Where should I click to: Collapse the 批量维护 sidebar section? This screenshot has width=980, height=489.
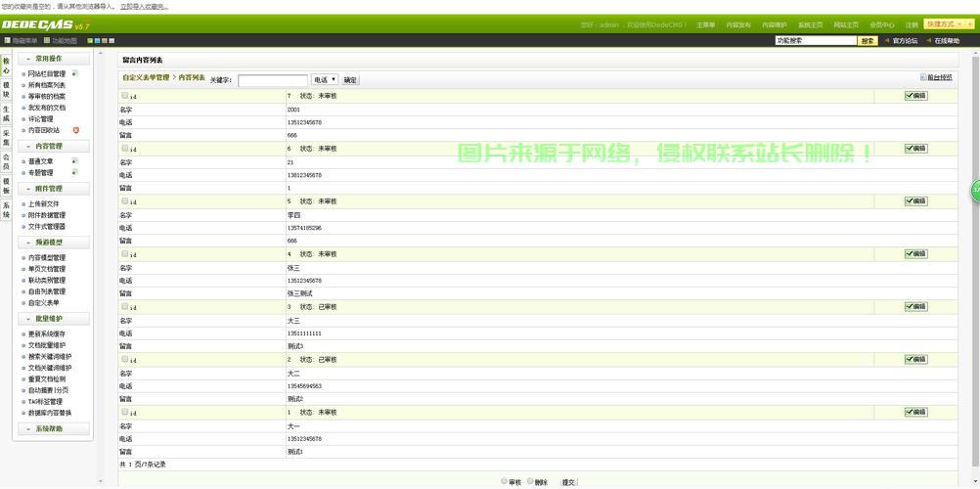pyautogui.click(x=55, y=319)
